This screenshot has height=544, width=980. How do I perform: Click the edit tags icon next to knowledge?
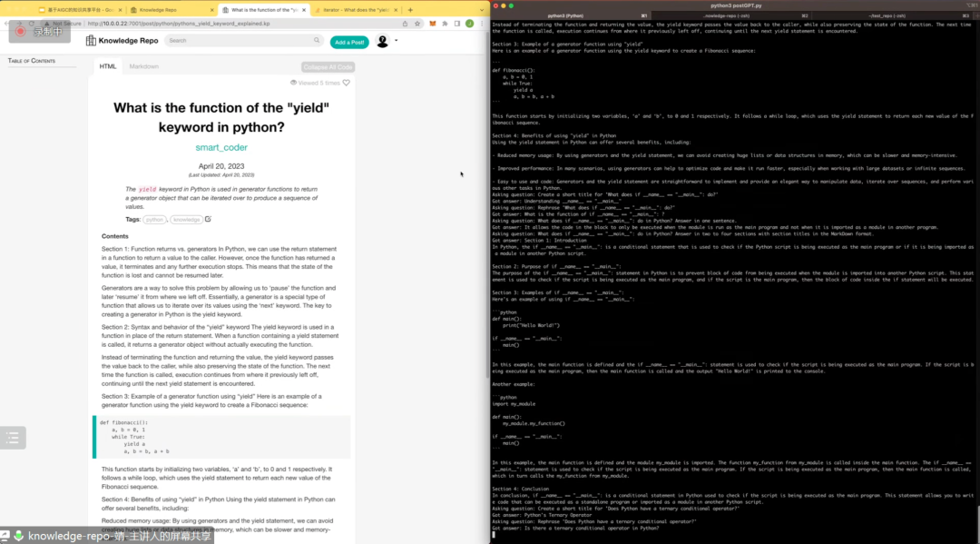click(x=208, y=219)
